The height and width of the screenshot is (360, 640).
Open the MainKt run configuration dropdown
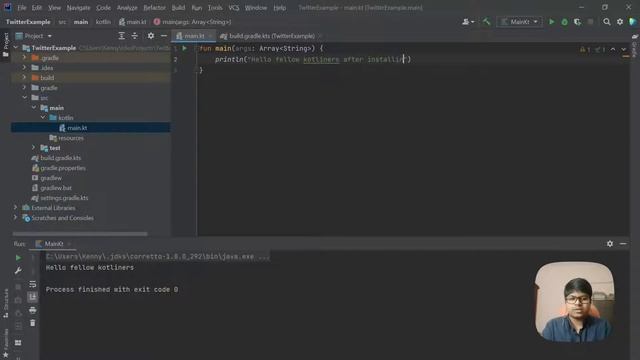519,22
